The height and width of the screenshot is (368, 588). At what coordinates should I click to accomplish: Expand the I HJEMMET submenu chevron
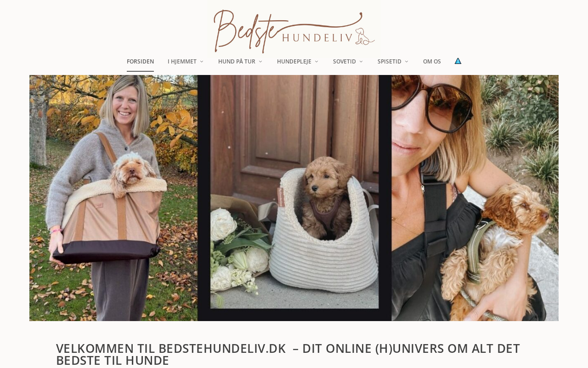click(x=202, y=62)
